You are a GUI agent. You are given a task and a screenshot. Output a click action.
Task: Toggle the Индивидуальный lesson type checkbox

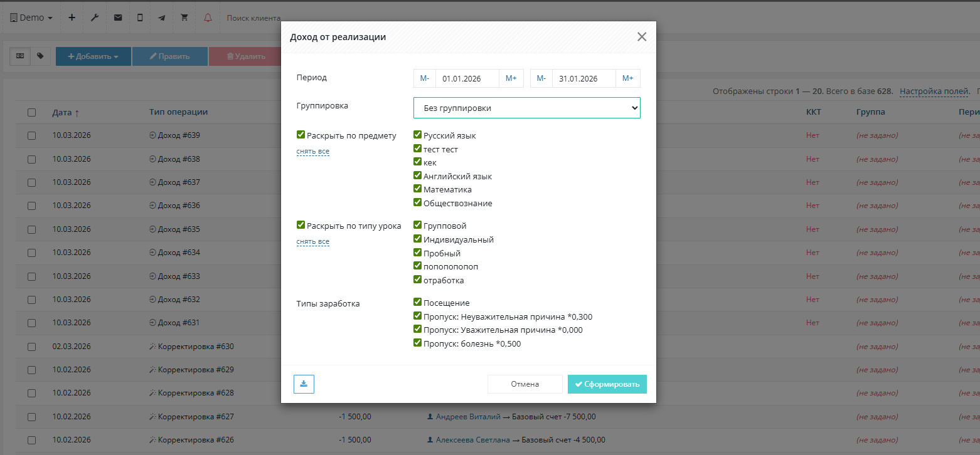[417, 239]
